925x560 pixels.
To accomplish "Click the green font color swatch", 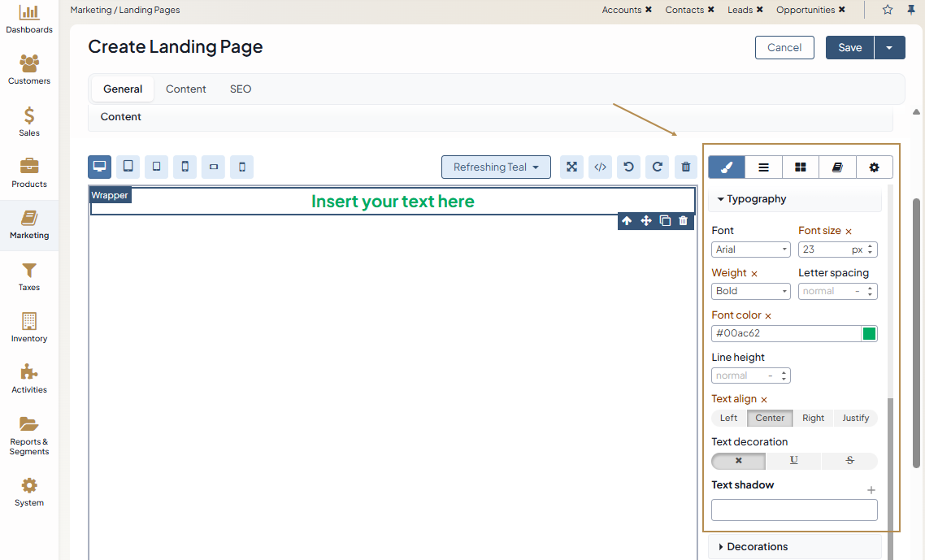I will coord(869,334).
